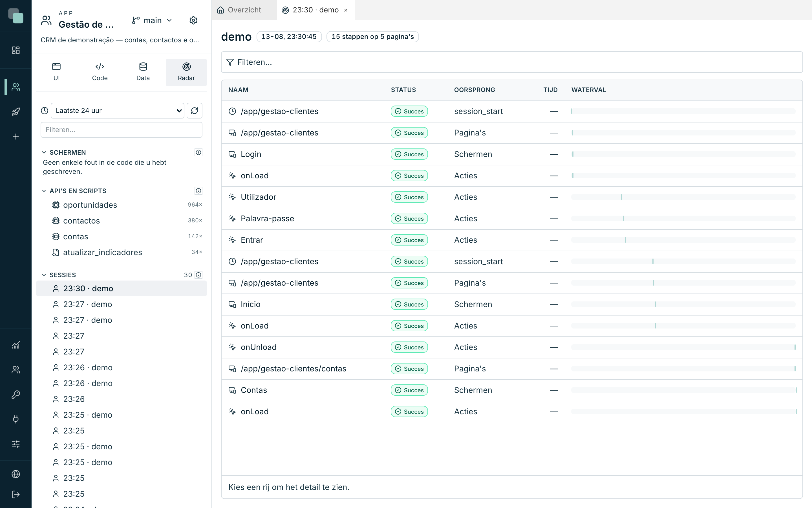The height and width of the screenshot is (508, 812).
Task: Open the contactos API item
Action: pyautogui.click(x=122, y=221)
